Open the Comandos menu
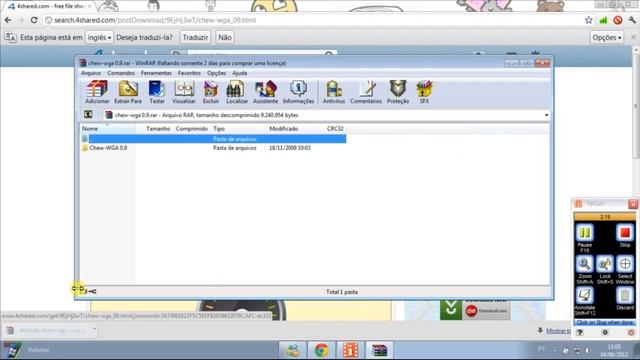This screenshot has width=640, height=360. 121,73
